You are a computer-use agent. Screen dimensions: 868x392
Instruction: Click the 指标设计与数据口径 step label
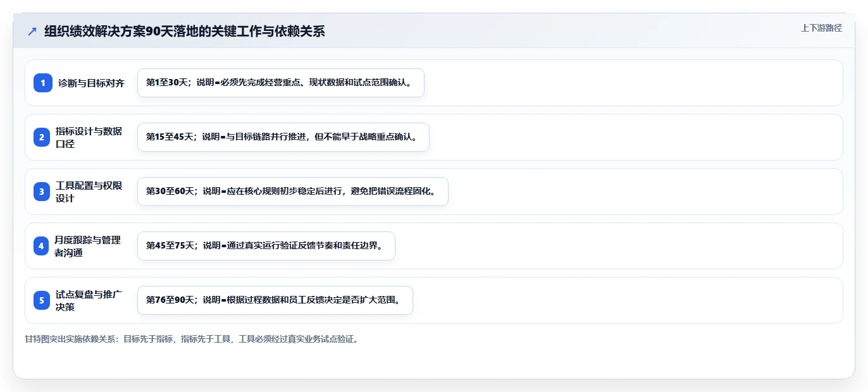89,137
